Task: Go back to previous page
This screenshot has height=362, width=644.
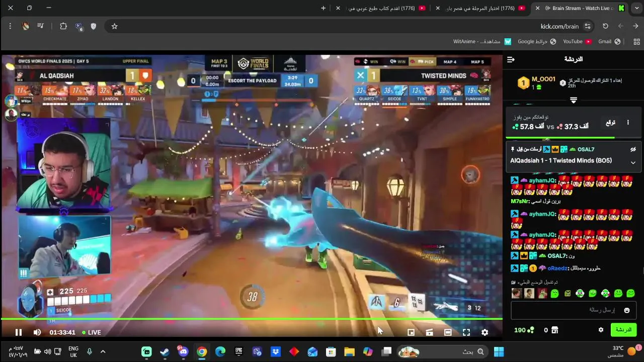Action: 636,26
